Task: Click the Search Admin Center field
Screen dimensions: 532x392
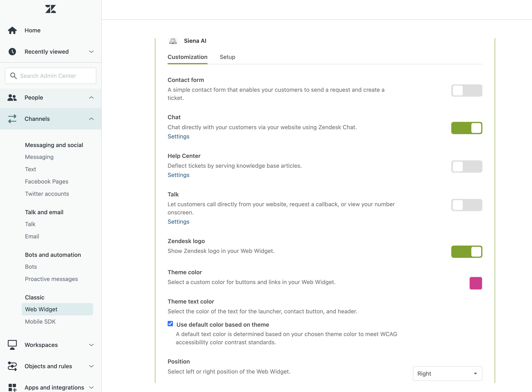Action: (x=51, y=76)
